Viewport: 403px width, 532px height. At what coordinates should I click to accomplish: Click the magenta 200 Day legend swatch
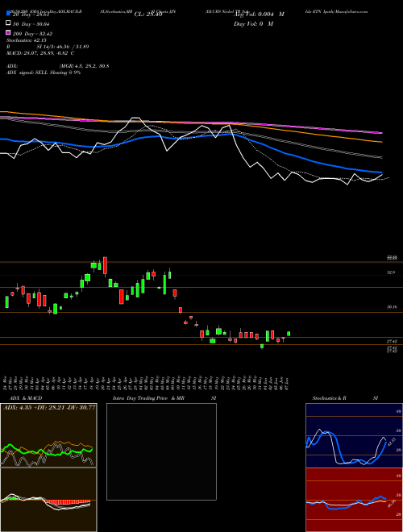coord(8,33)
